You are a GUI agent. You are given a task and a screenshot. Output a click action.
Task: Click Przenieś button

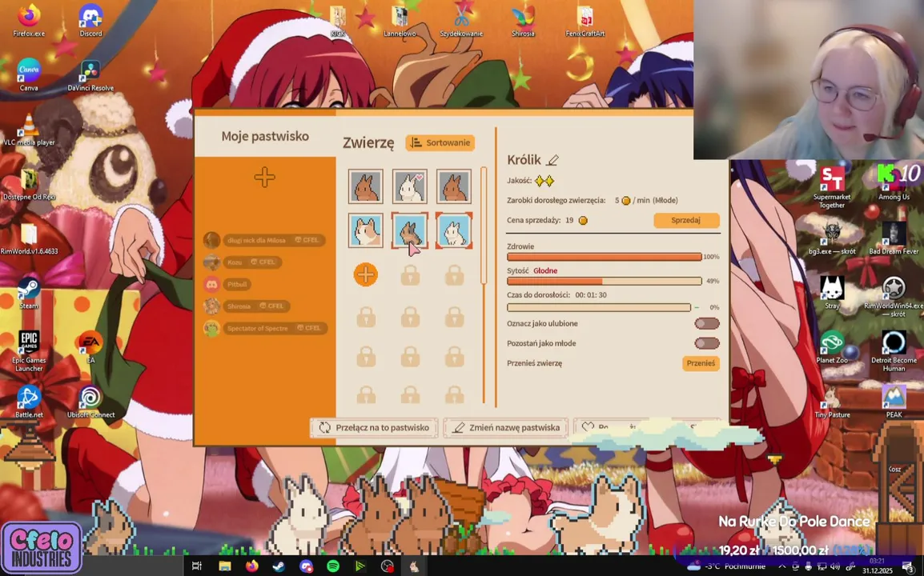(701, 363)
